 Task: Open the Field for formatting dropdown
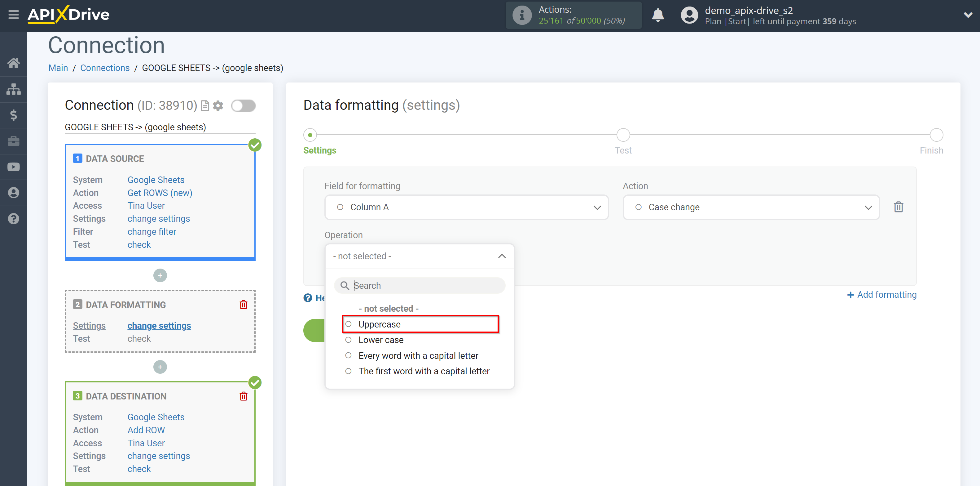466,207
